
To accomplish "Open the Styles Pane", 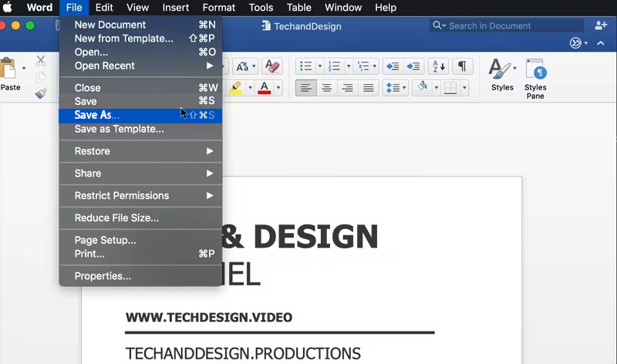I will [x=535, y=78].
